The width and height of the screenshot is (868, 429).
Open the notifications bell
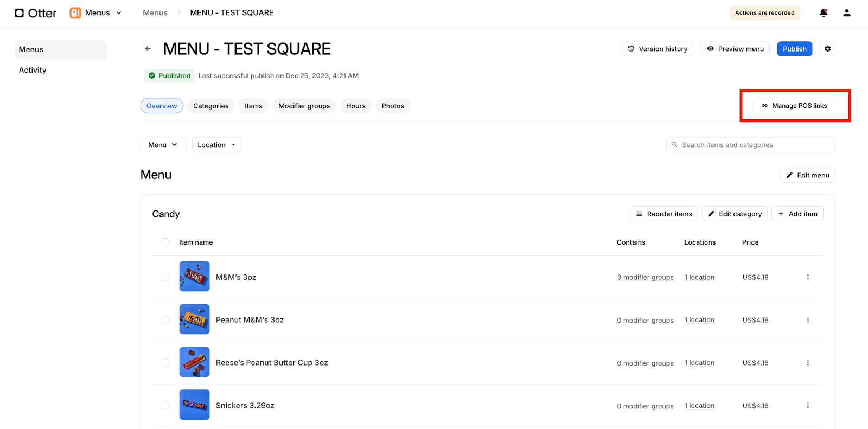(x=823, y=13)
